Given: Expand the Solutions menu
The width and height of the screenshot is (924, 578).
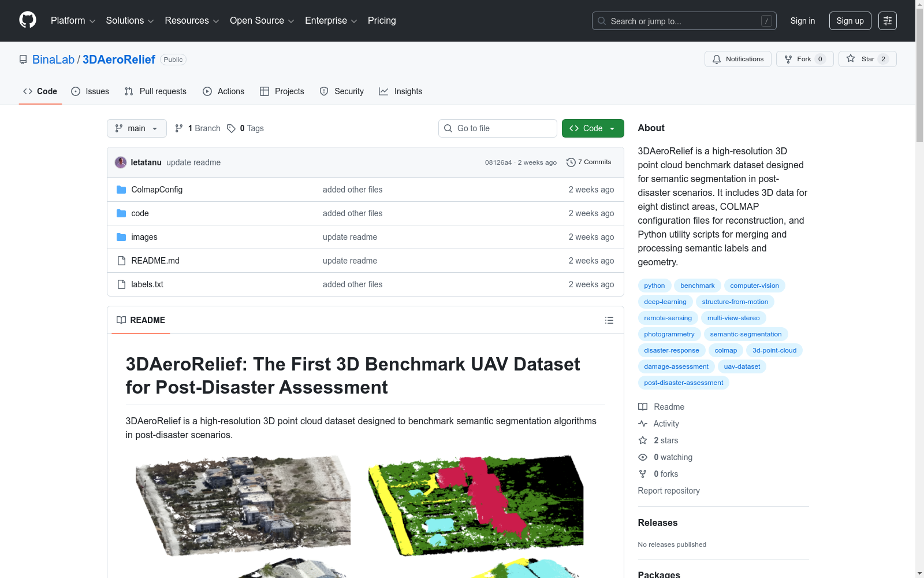Looking at the screenshot, I should pyautogui.click(x=130, y=21).
